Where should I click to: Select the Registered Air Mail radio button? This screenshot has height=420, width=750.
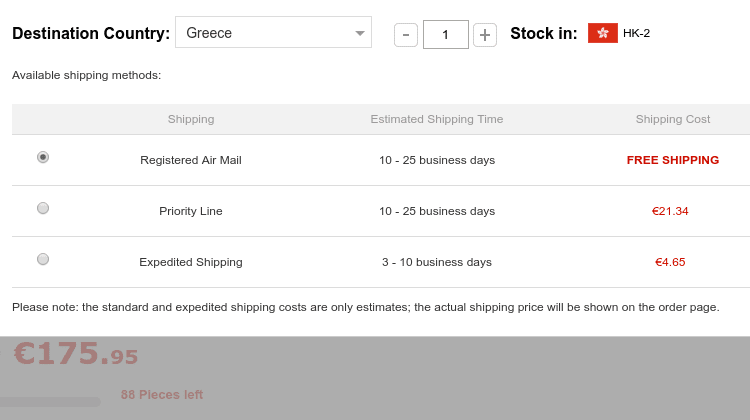(43, 157)
